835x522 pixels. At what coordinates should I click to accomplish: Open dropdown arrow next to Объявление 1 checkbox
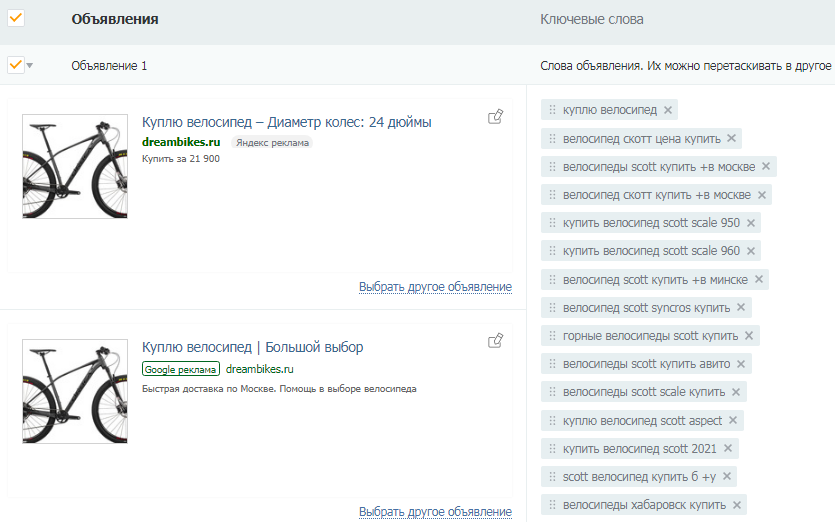pos(30,66)
